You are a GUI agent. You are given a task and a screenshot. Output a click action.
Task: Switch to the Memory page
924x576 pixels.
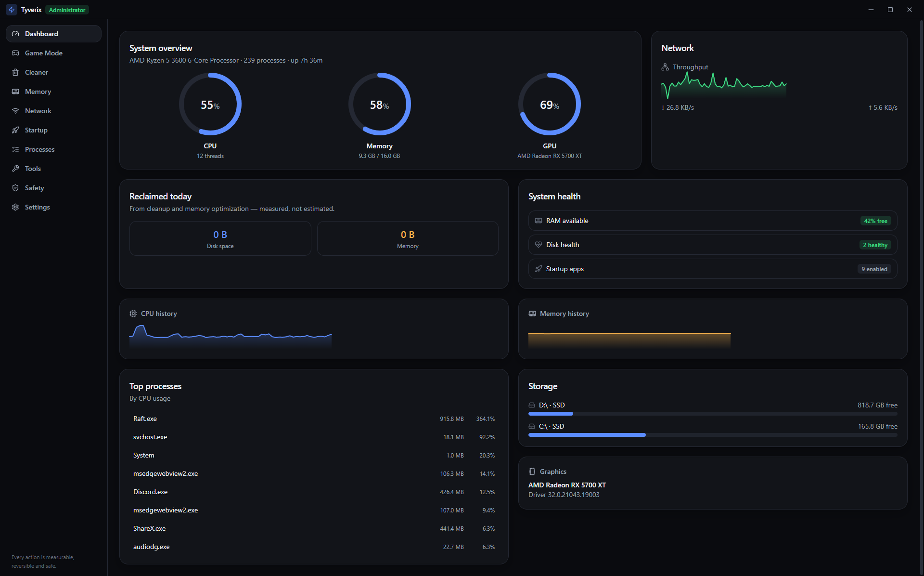click(53, 92)
